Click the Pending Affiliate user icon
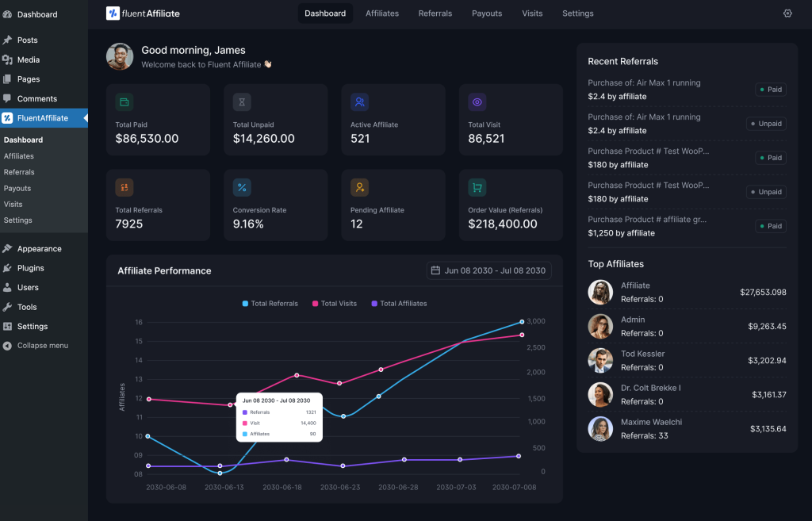812x521 pixels. pyautogui.click(x=360, y=187)
